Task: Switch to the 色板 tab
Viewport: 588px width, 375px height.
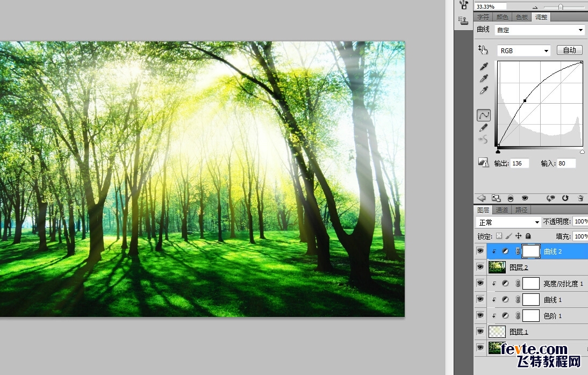Action: point(522,17)
